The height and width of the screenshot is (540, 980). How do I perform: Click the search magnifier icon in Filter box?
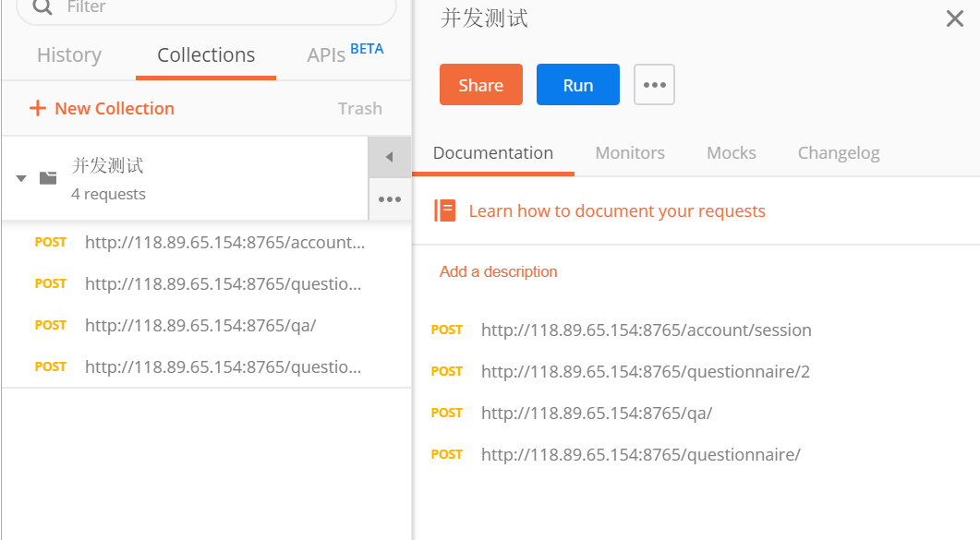(x=42, y=6)
